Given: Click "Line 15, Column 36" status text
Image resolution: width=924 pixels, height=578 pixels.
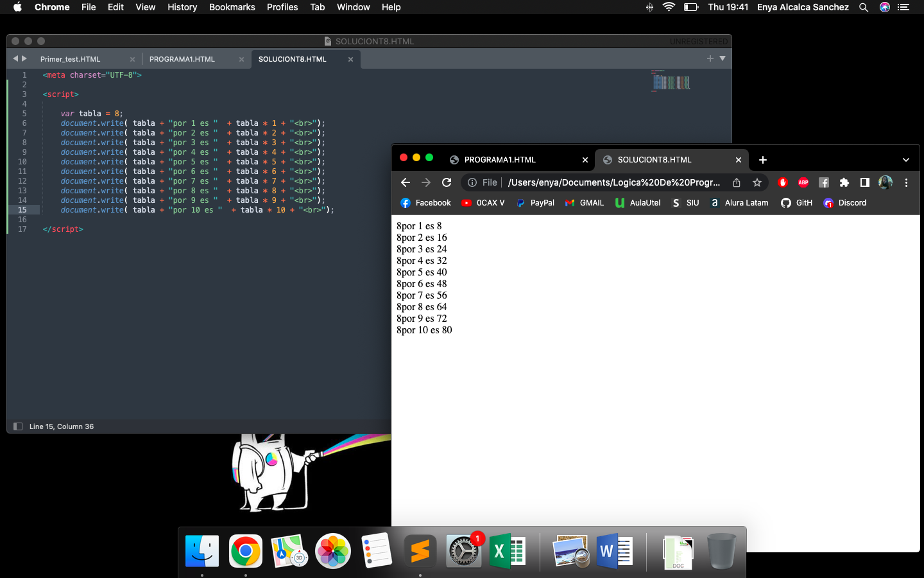Looking at the screenshot, I should coord(62,426).
